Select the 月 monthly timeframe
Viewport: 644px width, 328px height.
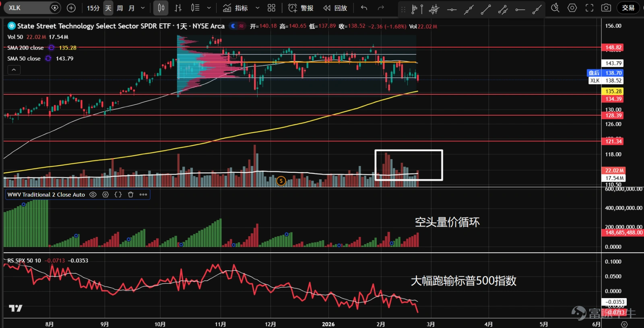click(131, 8)
